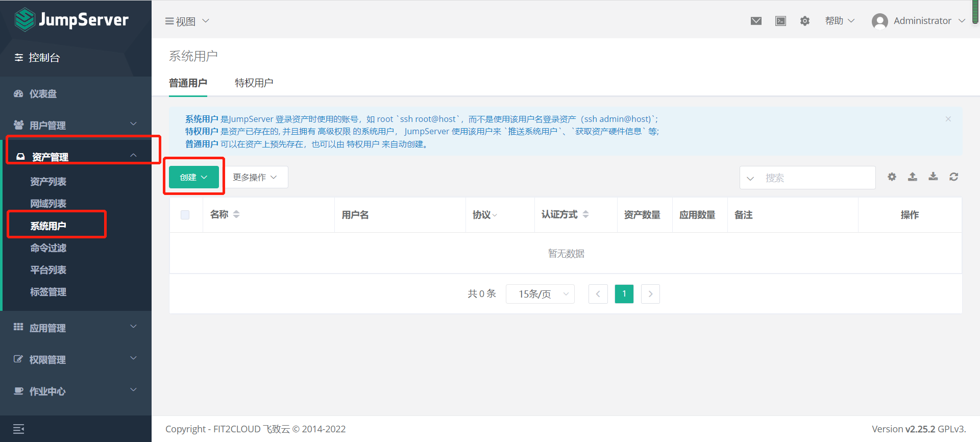Open the 更多操作 dropdown
Screen dimensions: 980x442
pos(255,177)
